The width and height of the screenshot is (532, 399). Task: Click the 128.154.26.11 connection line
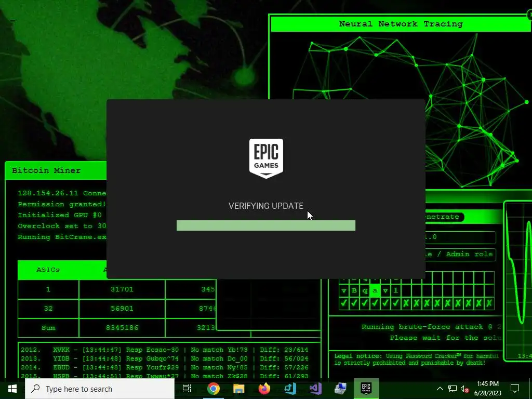62,193
